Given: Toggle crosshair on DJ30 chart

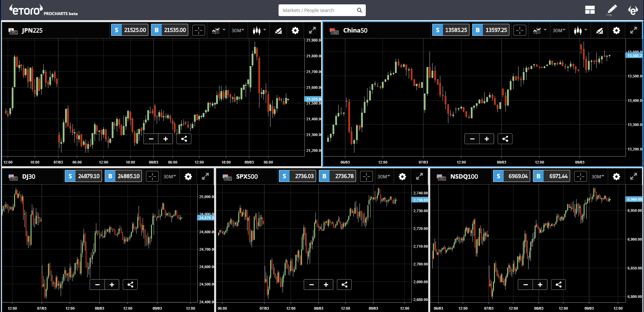Looking at the screenshot, I should pos(152,177).
